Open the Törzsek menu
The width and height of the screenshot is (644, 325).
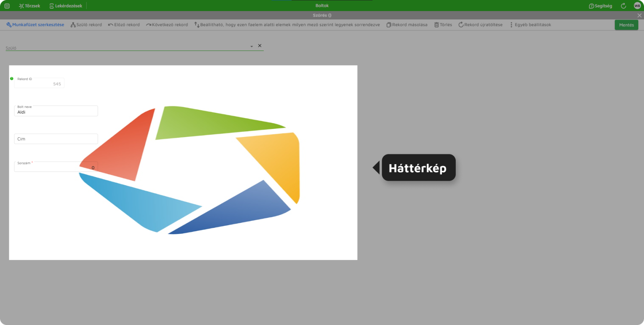(x=29, y=6)
